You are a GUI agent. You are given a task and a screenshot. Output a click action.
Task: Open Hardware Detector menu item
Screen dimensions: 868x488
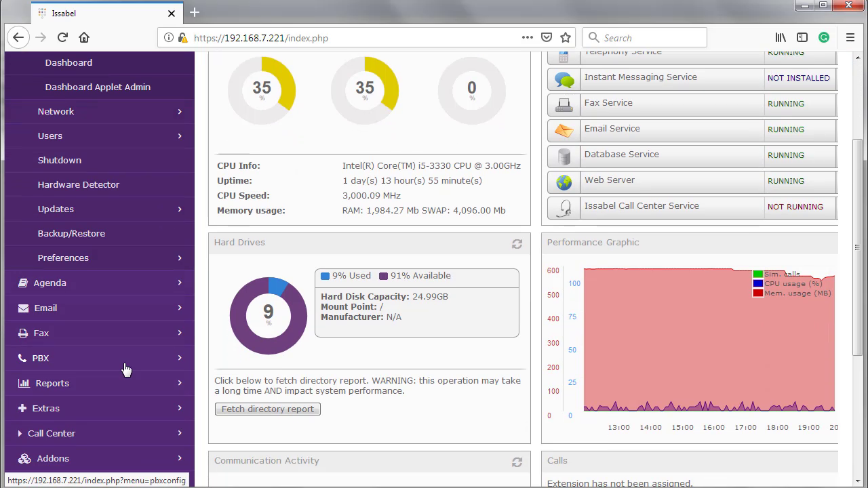79,184
